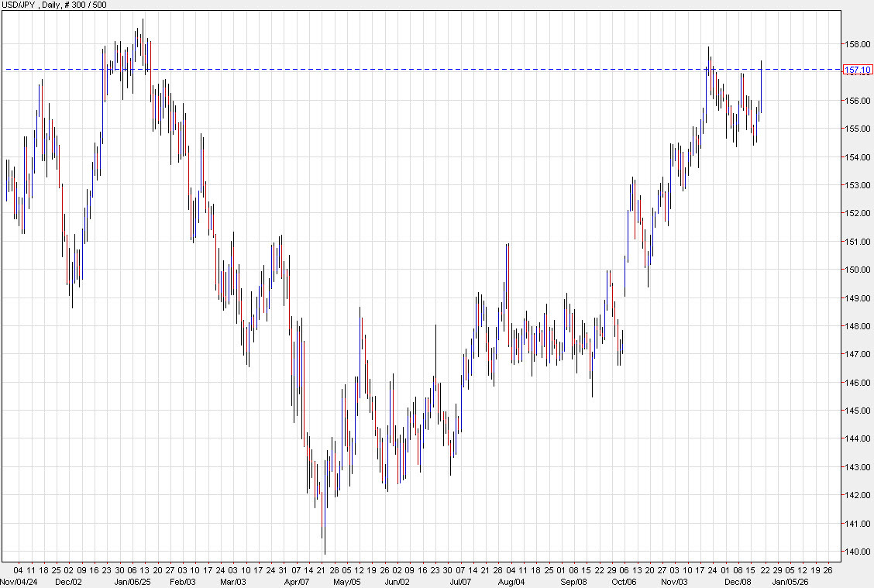The height and width of the screenshot is (588, 874).
Task: Click the 158.00 price axis label
Action: click(x=855, y=43)
